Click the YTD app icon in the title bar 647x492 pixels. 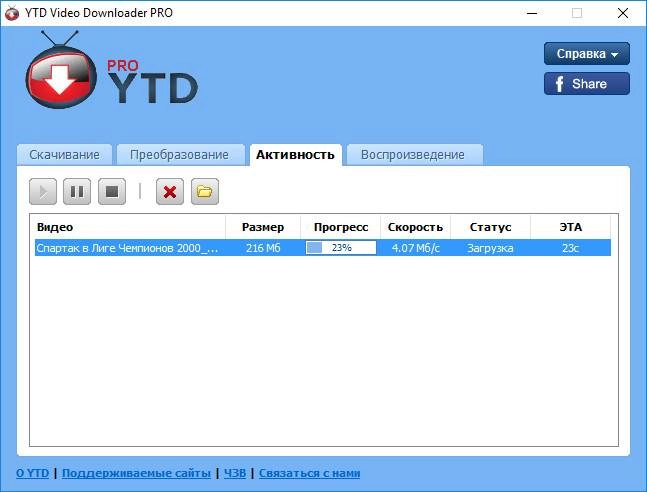pos(12,13)
